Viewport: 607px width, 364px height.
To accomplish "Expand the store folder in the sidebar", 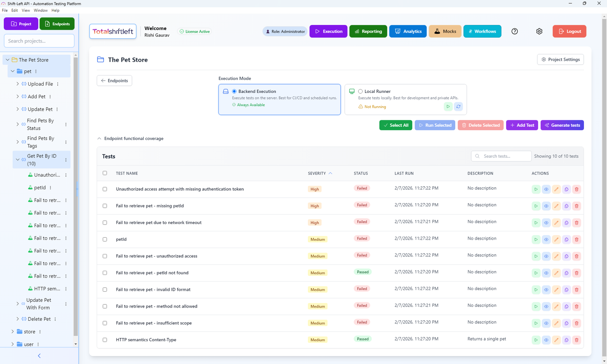I will (13, 331).
